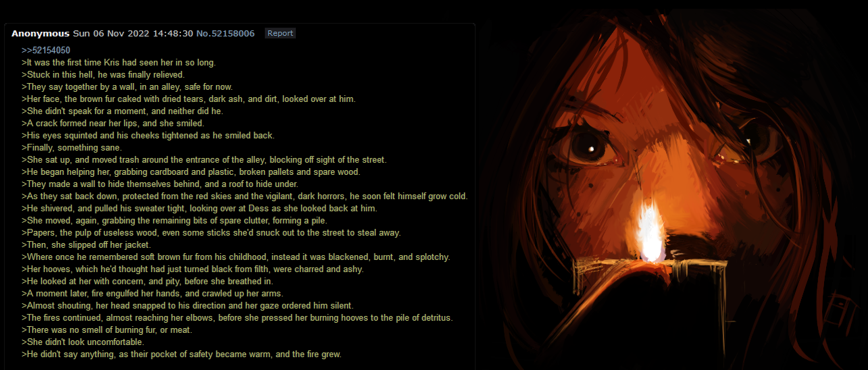Click the Anonymous poster name
This screenshot has height=370, width=868.
[41, 33]
